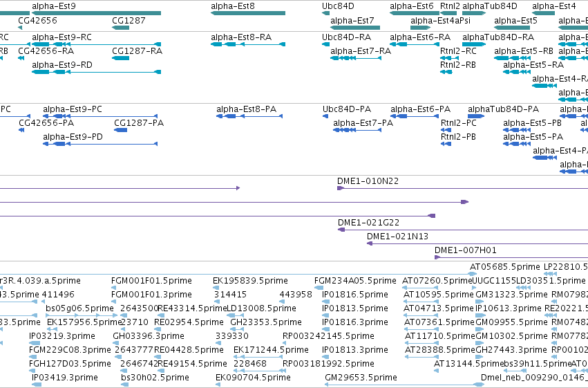This screenshot has height=388, width=588.
Task: Open the DME1-021N13 BAC clone label
Action: pos(397,237)
